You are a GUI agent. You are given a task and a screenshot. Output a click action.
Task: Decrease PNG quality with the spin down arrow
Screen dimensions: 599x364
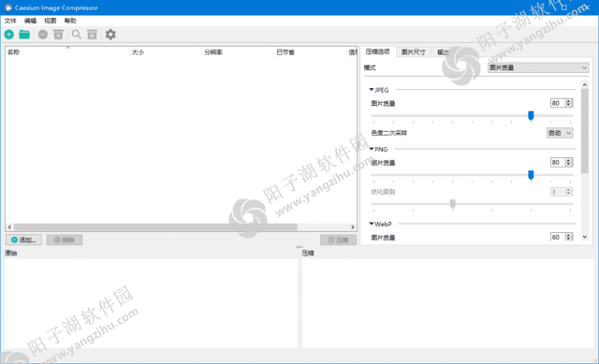[x=569, y=165]
